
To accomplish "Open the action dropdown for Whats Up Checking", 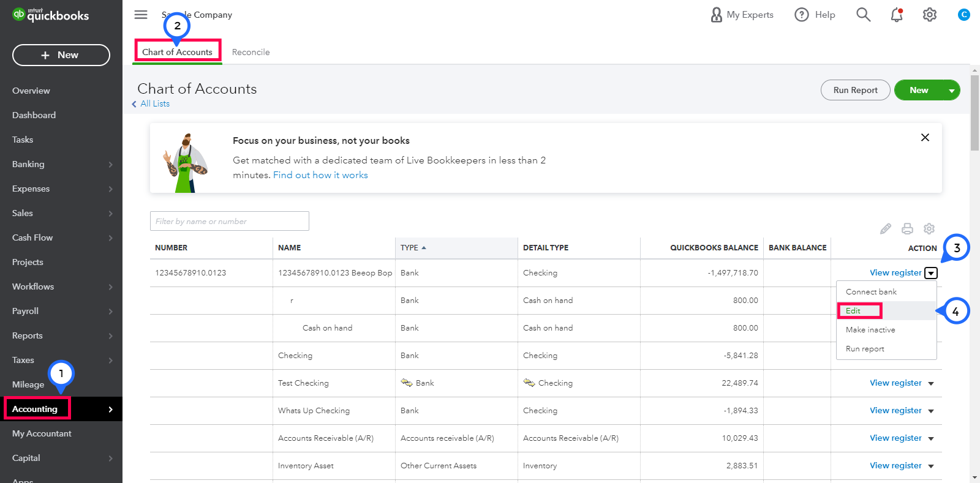I will [931, 411].
